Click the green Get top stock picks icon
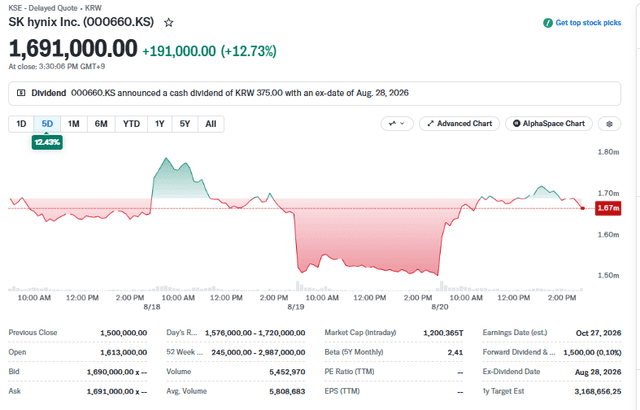The image size is (640, 410). (548, 23)
